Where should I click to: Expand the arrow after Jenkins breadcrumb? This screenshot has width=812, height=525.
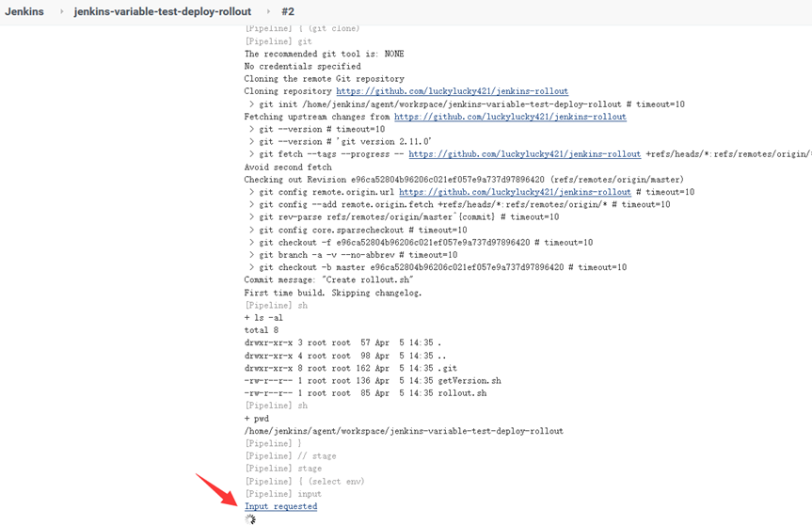tap(62, 11)
